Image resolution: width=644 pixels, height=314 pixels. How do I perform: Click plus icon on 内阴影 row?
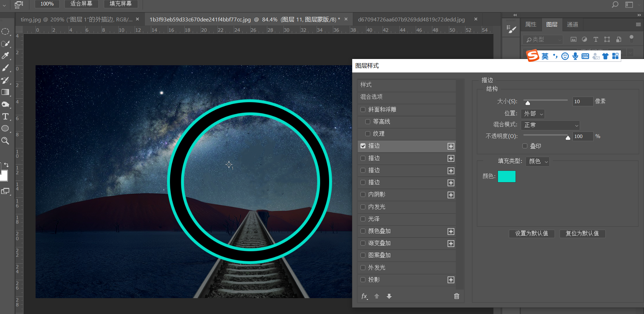coord(451,195)
